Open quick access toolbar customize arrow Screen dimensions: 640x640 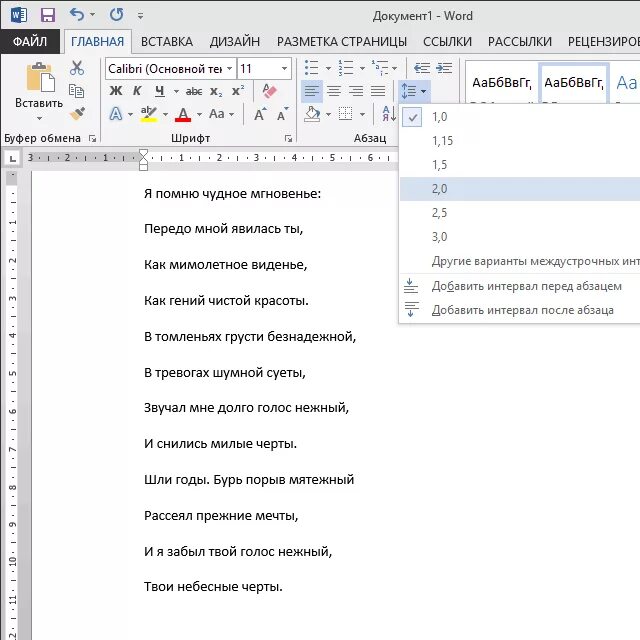click(x=140, y=16)
